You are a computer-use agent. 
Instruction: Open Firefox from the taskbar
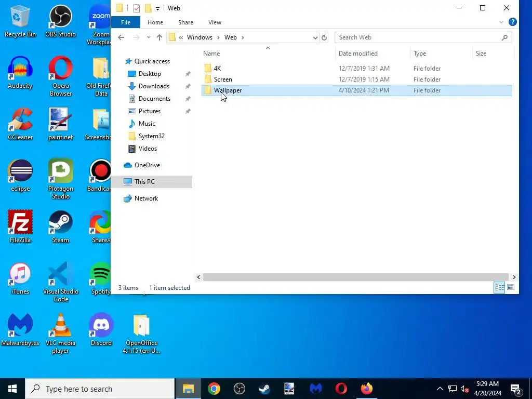366,389
